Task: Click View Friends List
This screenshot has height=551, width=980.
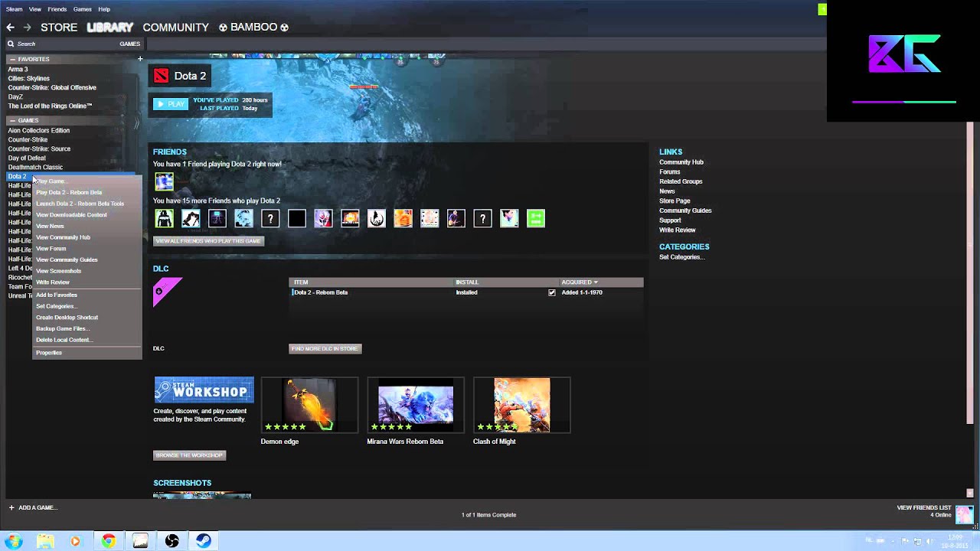Action: tap(924, 507)
